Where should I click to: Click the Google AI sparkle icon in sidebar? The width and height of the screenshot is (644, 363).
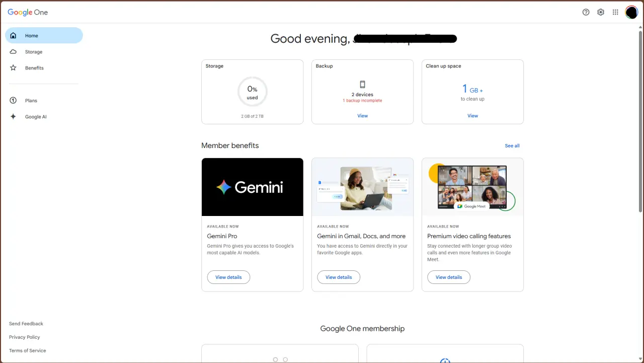click(13, 117)
